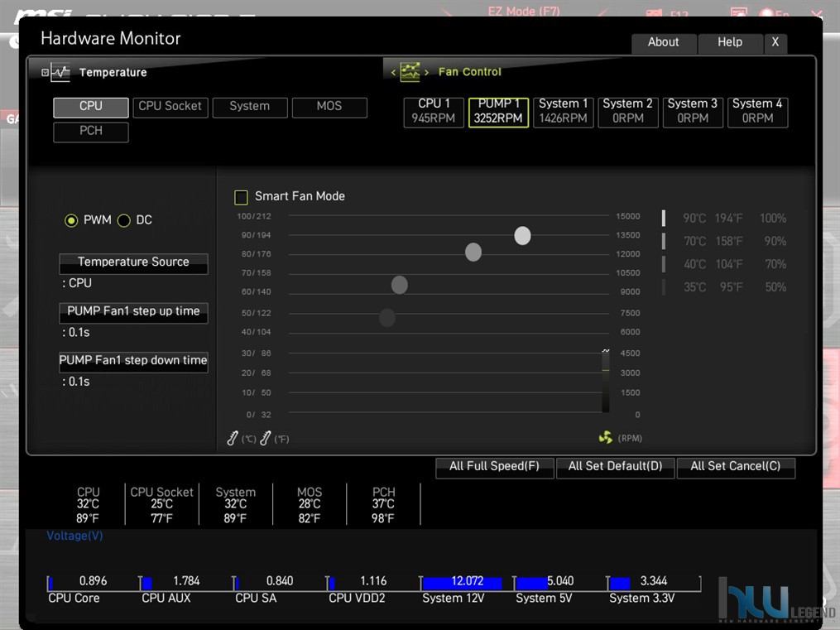Click the Voltage(V) label
This screenshot has width=840, height=630.
74,536
